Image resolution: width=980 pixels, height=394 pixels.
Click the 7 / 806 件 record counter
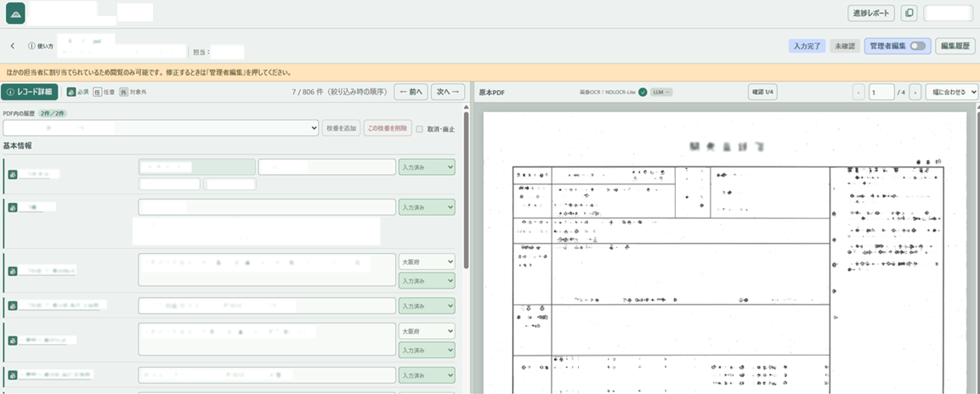[341, 92]
